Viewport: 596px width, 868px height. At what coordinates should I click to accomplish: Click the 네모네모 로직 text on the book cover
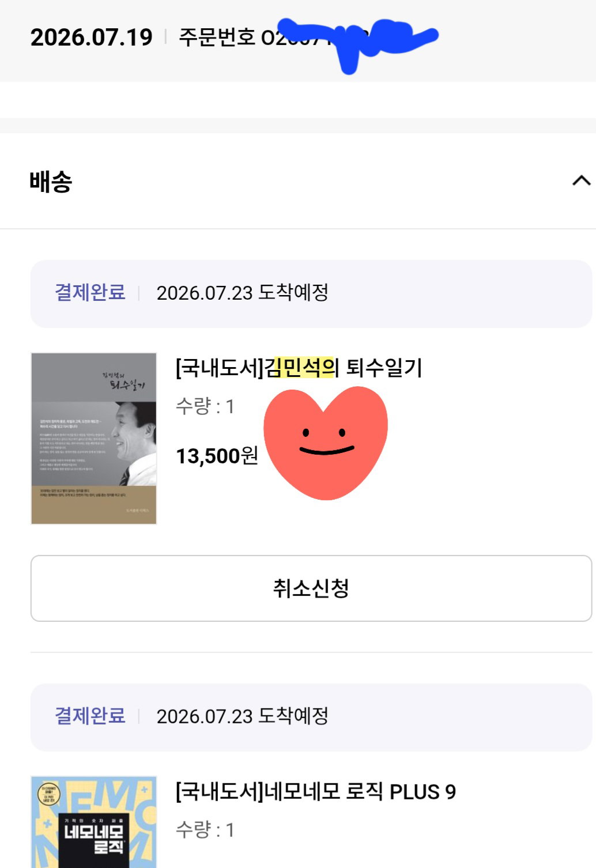pos(94,839)
